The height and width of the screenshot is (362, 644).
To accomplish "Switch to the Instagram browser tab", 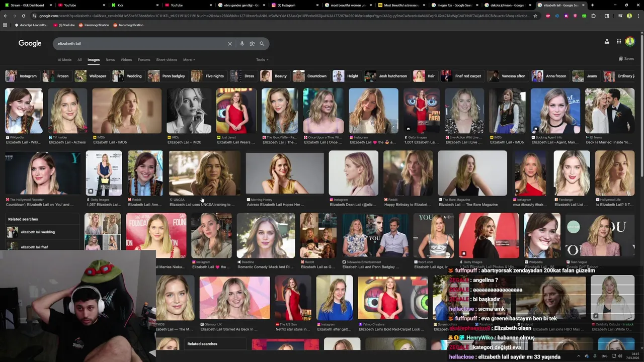I will point(294,5).
